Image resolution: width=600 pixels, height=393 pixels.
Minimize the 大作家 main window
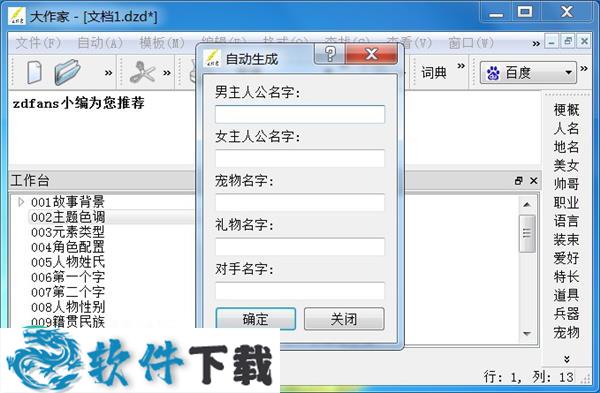496,12
